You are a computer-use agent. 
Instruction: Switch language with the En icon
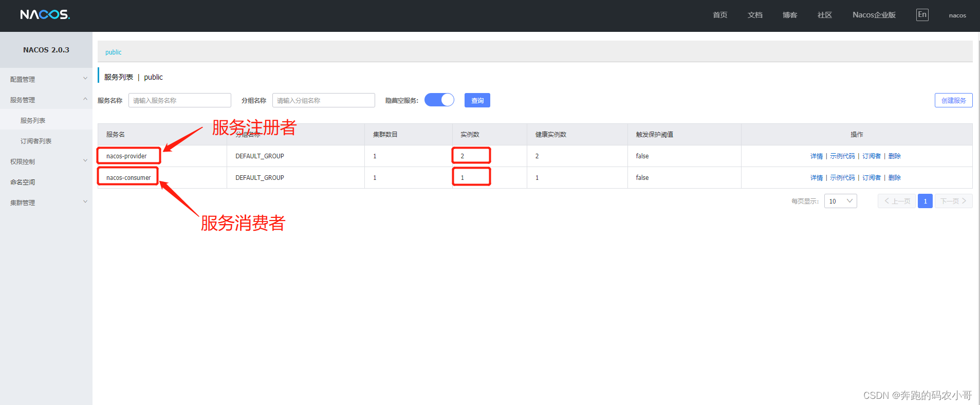coord(922,15)
